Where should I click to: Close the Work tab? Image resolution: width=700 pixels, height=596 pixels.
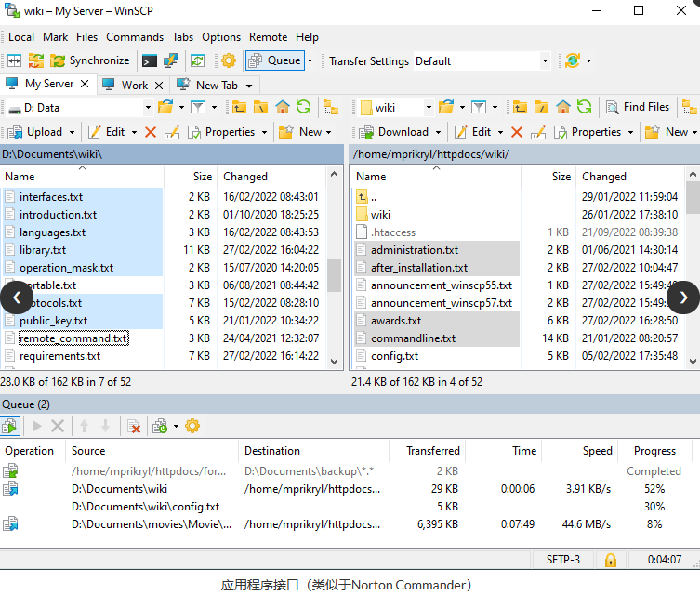(x=159, y=86)
